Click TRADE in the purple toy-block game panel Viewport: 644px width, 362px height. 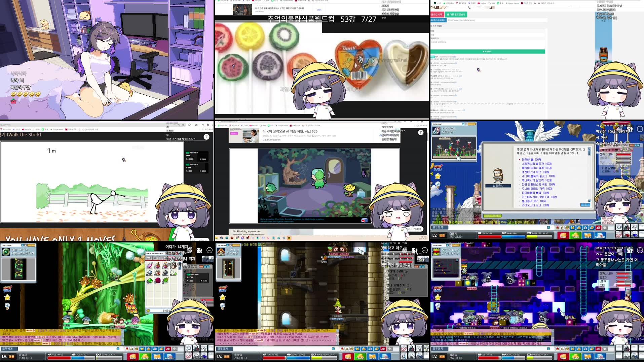(575, 357)
